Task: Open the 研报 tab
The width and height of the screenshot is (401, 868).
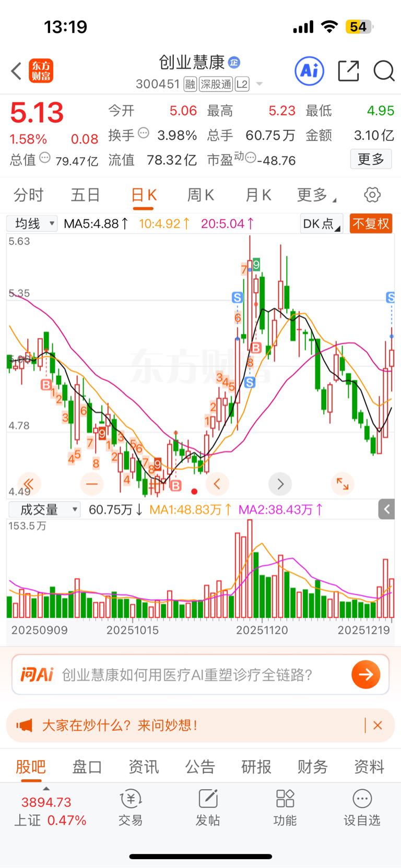Action: click(256, 766)
